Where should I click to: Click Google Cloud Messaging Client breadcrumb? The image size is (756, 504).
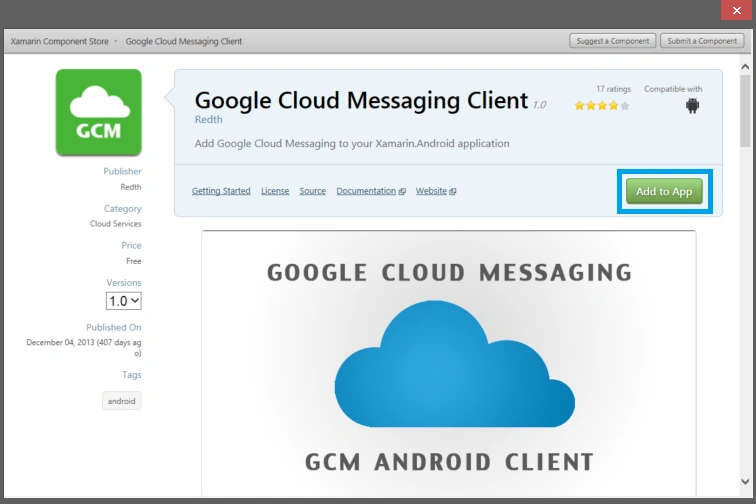pyautogui.click(x=184, y=41)
